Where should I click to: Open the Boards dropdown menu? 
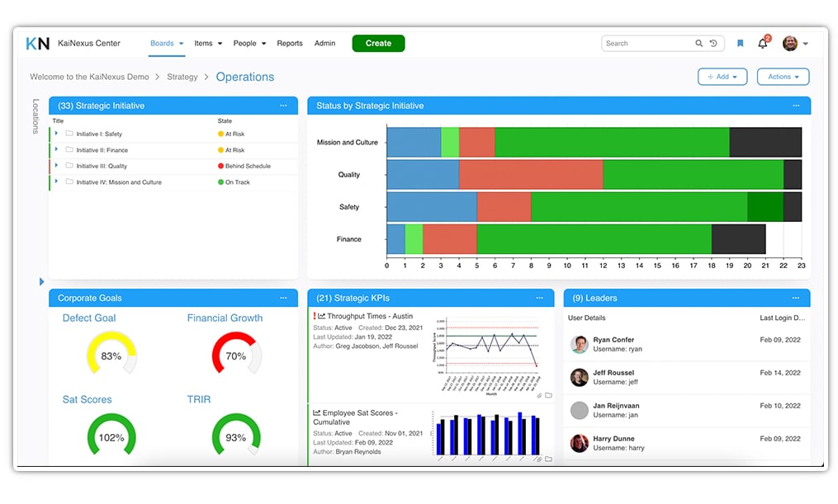coord(167,44)
